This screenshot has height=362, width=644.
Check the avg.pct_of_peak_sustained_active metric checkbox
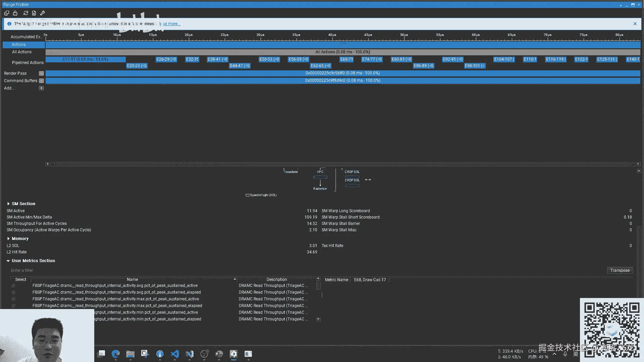13,286
